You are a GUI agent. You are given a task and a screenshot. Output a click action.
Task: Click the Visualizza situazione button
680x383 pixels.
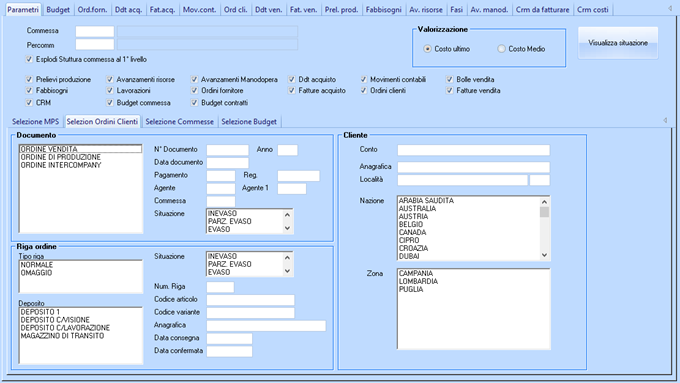pos(618,43)
